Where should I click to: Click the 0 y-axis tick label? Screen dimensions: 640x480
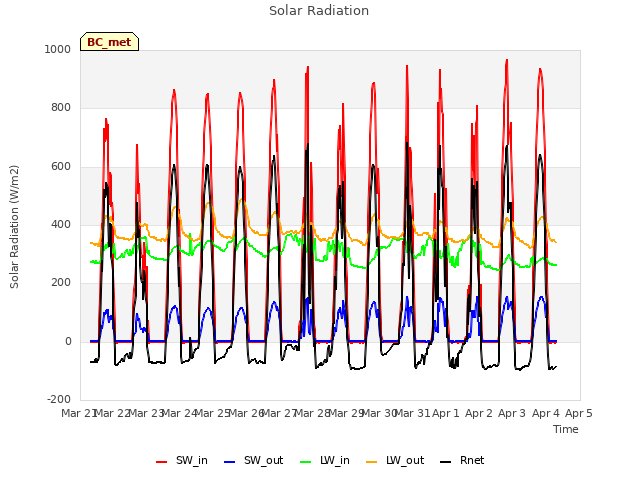(x=68, y=342)
